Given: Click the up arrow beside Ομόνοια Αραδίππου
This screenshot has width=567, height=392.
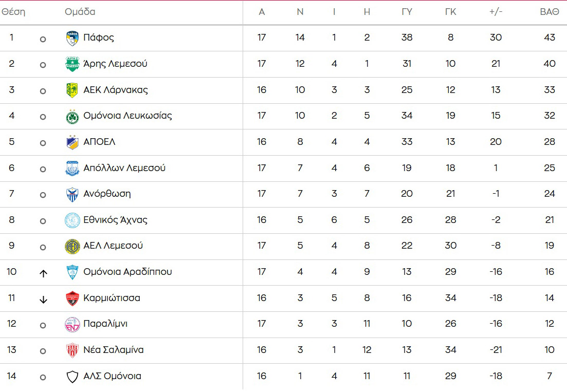Looking at the screenshot, I should (43, 273).
